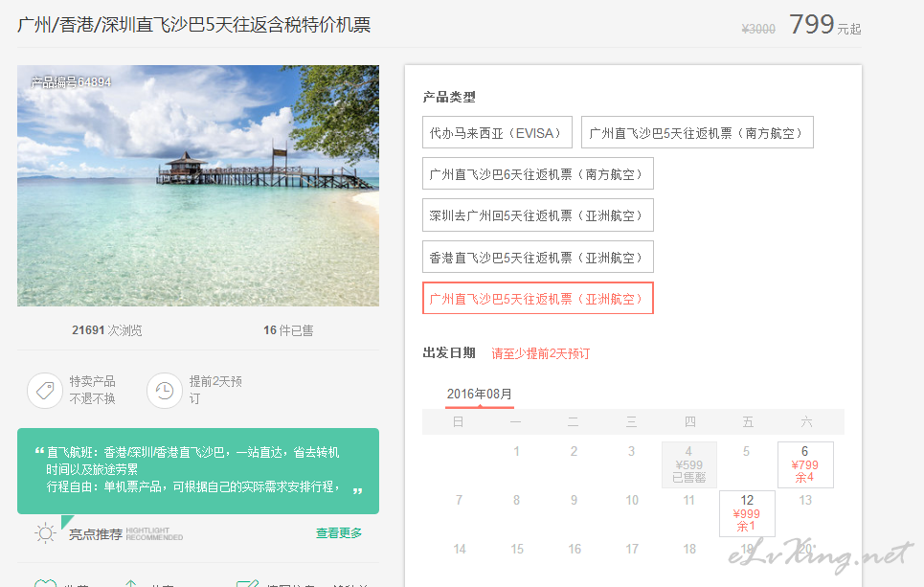Click calendar date 8
Viewport: 924px width, 587px height.
coord(516,501)
